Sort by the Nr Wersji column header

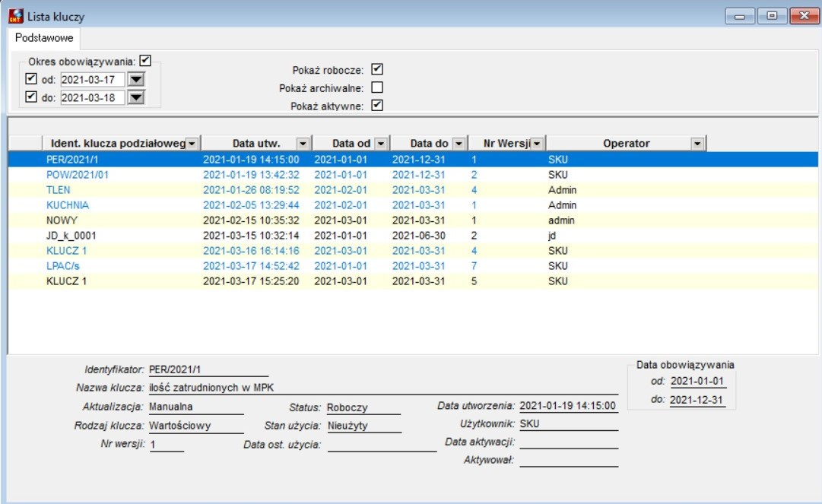click(x=506, y=144)
